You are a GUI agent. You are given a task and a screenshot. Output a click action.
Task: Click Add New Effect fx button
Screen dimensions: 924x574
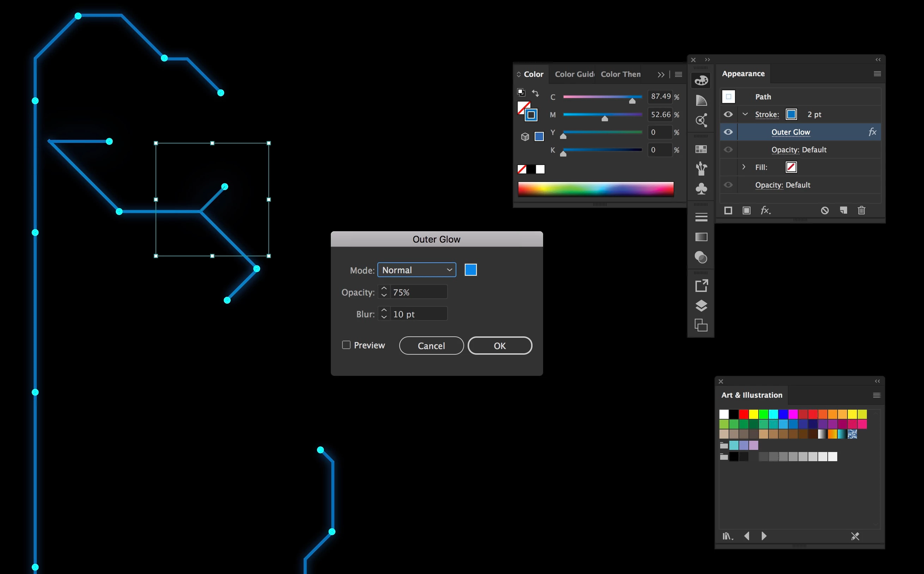pos(765,210)
